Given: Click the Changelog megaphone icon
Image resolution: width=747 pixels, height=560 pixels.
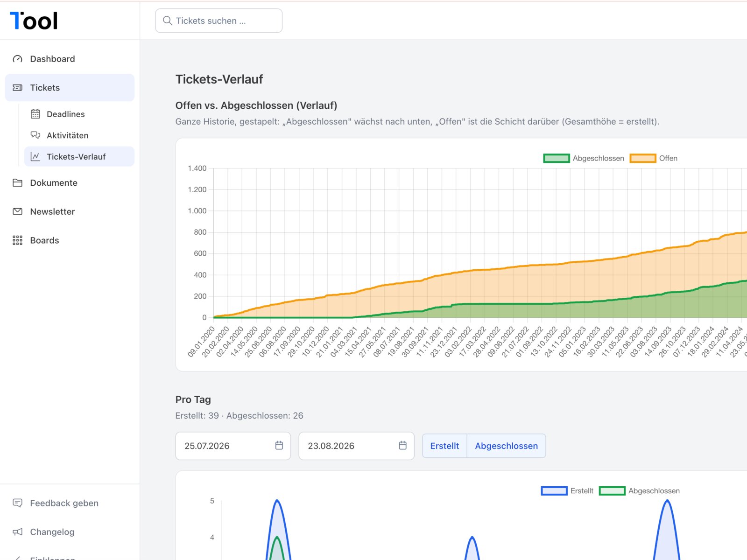Looking at the screenshot, I should coord(17,532).
